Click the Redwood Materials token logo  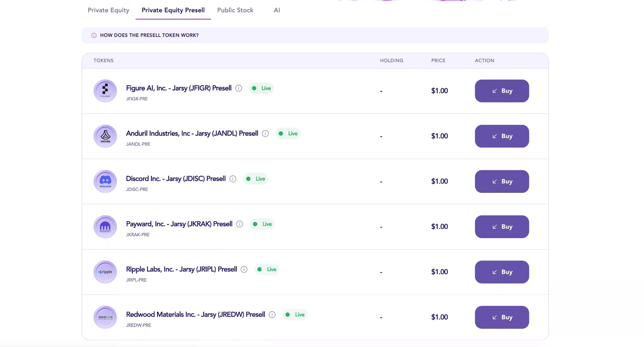point(105,317)
